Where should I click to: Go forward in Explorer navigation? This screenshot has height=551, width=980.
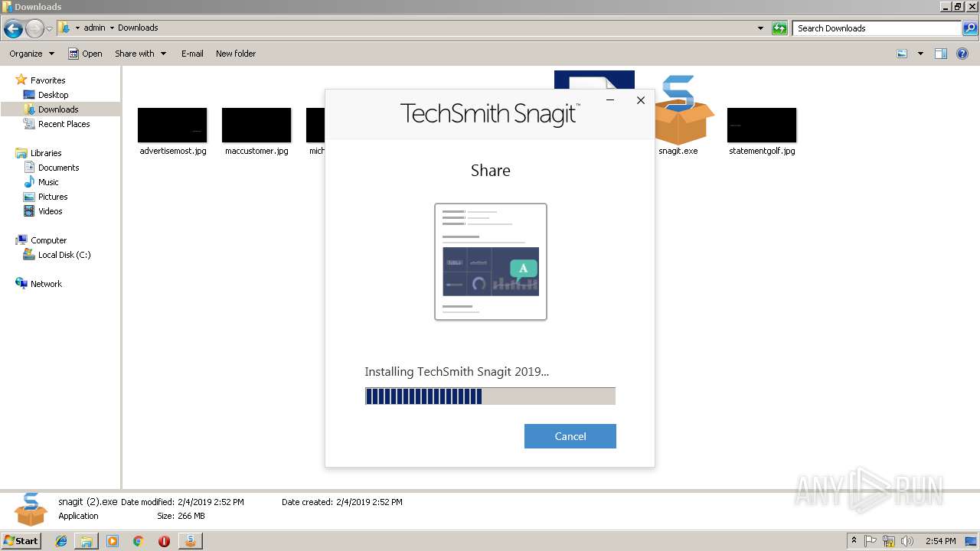click(x=34, y=29)
